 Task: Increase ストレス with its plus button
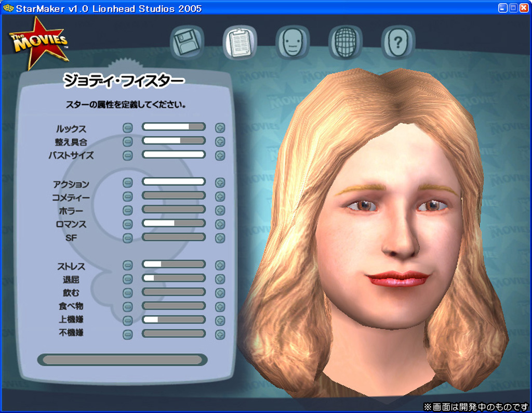220,265
